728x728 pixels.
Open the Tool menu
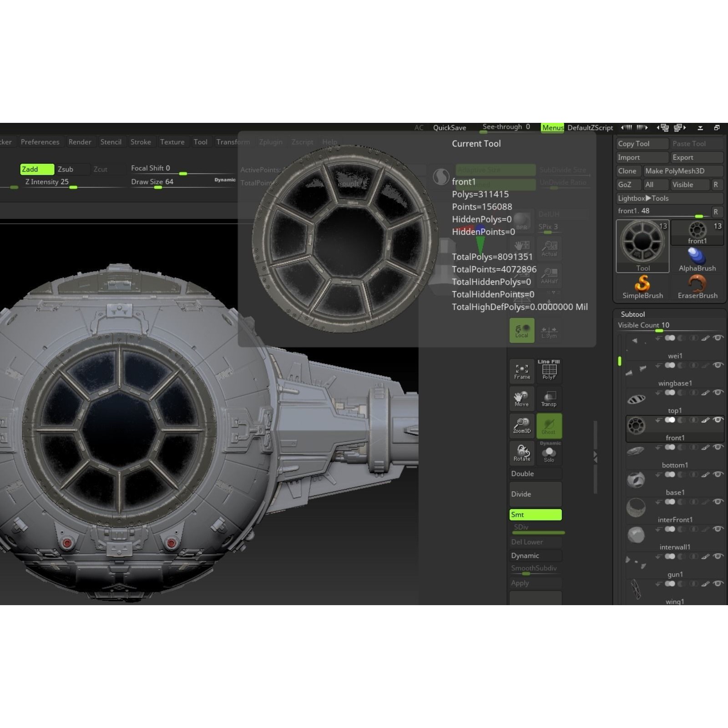click(x=201, y=142)
